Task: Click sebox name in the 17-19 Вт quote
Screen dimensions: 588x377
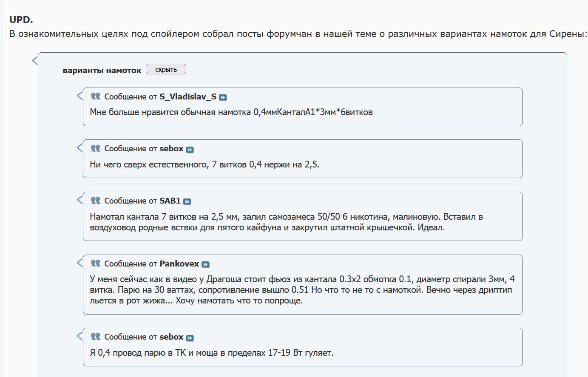Action: click(171, 337)
